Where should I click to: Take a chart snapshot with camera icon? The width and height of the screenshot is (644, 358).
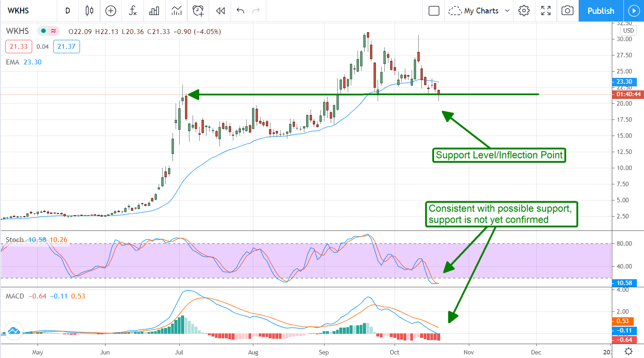[x=568, y=11]
